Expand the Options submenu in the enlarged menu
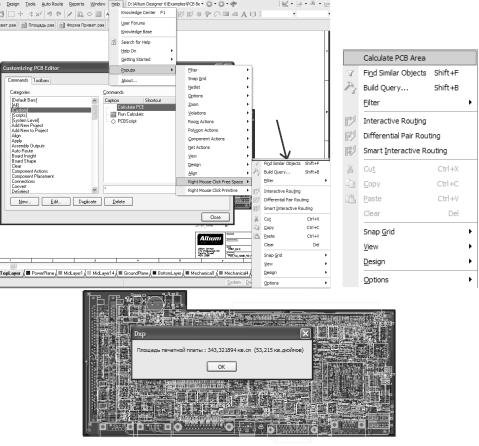The image size is (479, 446). 470,279
